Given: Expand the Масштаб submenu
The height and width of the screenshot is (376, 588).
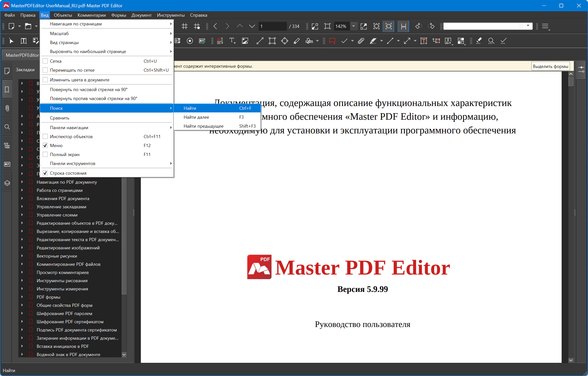Looking at the screenshot, I should pyautogui.click(x=107, y=33).
